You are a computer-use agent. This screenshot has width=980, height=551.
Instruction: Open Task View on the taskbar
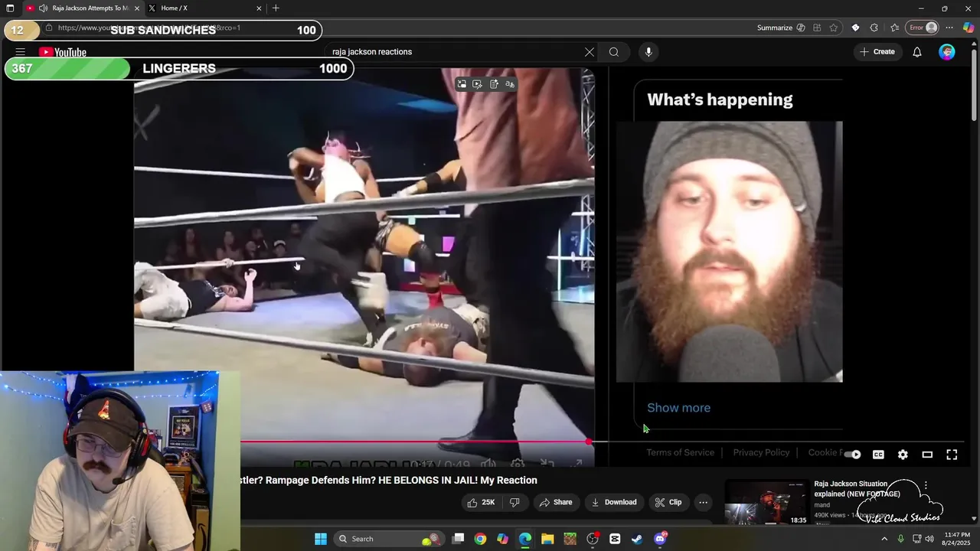[458, 539]
